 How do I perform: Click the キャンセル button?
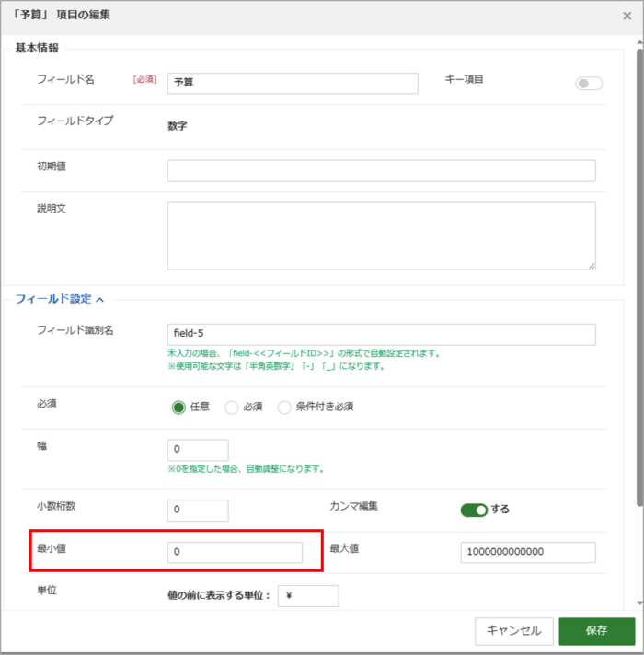(514, 631)
